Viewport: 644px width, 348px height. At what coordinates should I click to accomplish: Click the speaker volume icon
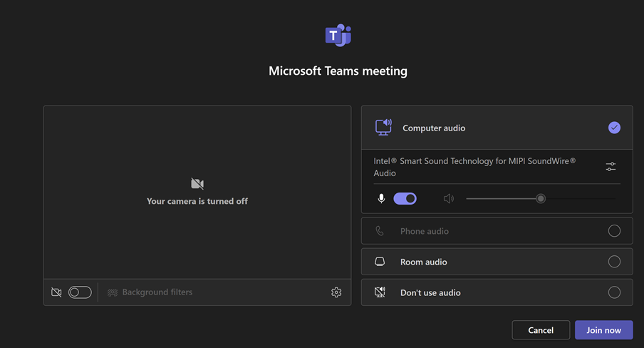coord(449,199)
